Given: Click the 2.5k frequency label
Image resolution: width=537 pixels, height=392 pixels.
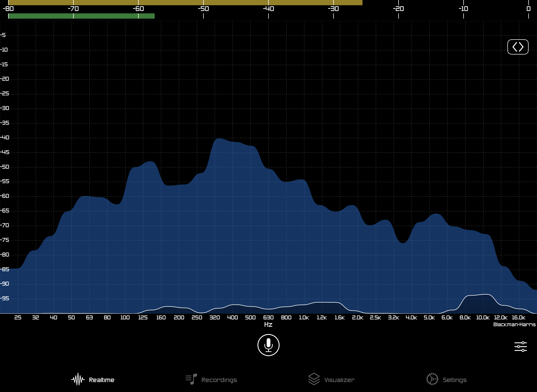Looking at the screenshot, I should click(x=375, y=318).
